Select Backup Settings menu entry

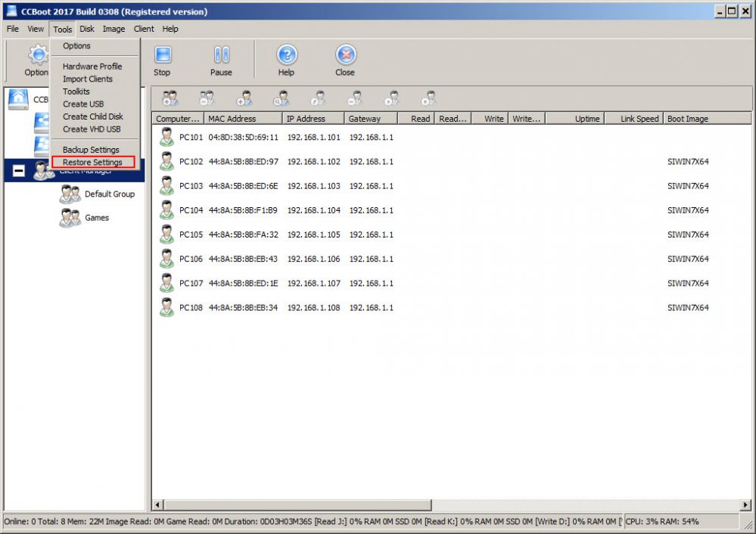(x=91, y=150)
